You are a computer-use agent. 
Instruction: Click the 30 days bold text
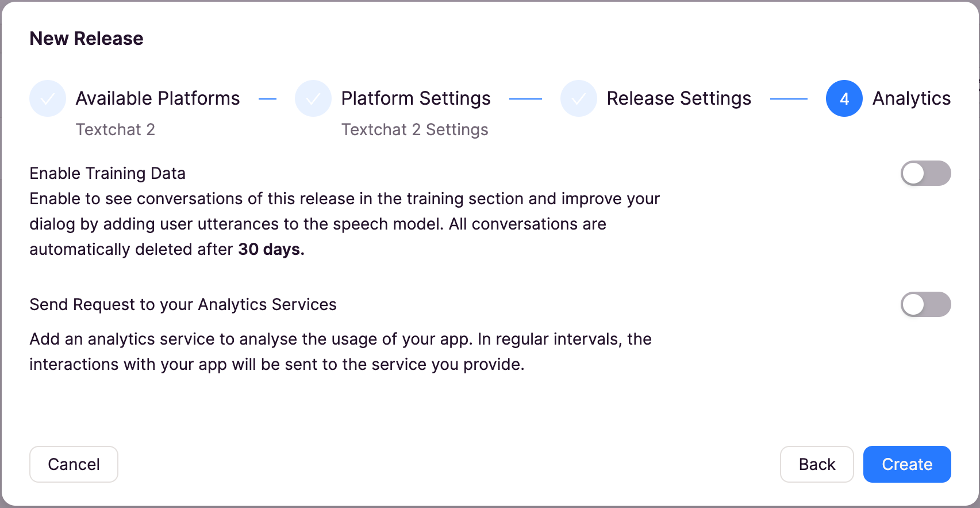271,249
